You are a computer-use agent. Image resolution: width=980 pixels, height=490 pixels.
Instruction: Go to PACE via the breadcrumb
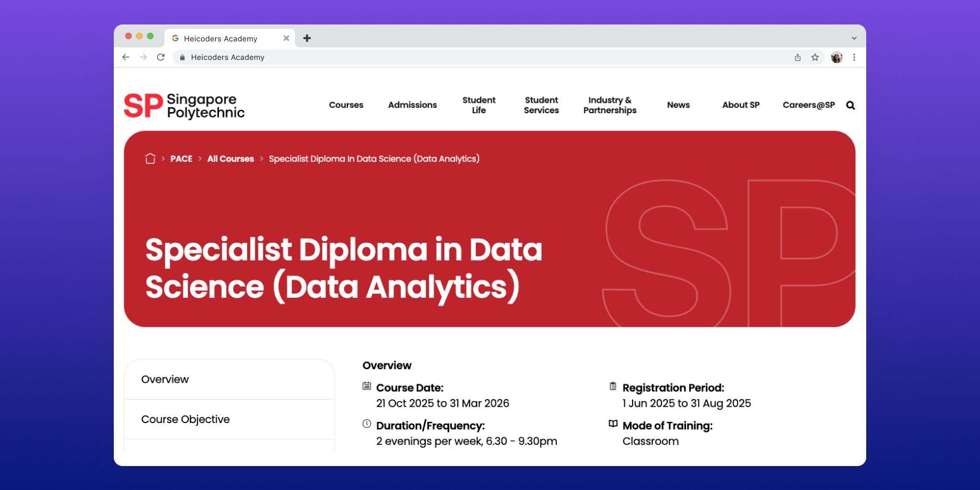pos(182,158)
